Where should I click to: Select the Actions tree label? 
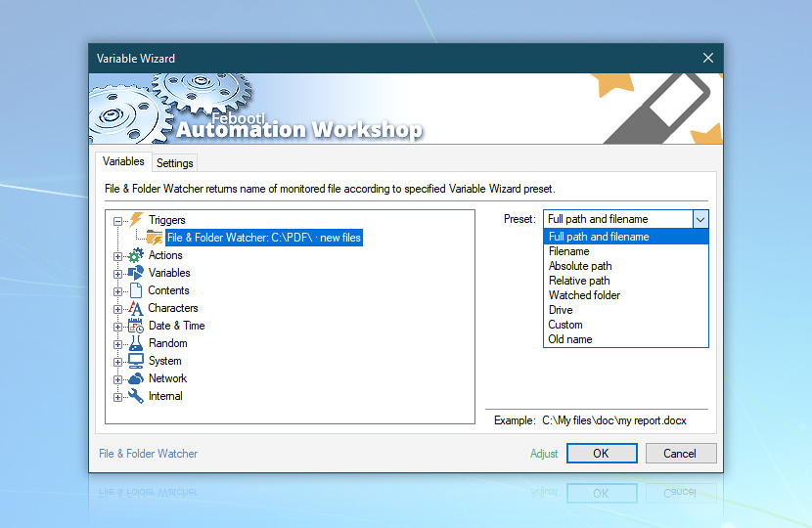point(165,255)
